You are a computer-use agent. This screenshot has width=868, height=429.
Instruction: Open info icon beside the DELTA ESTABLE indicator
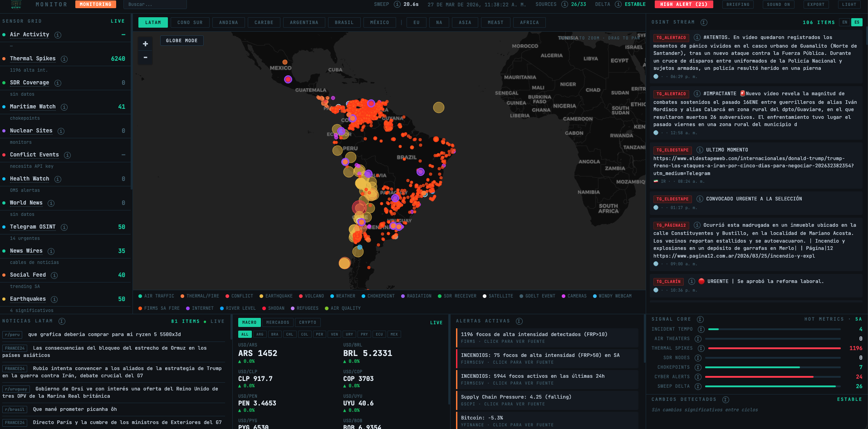[x=618, y=4]
